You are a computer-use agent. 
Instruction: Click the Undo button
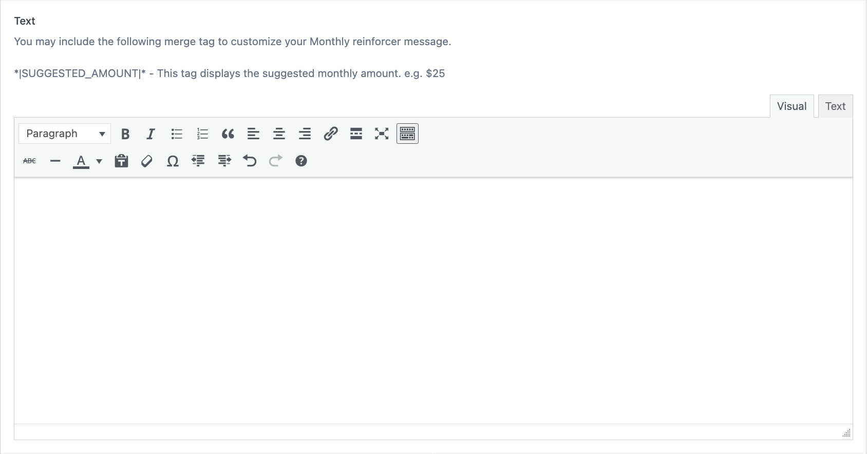click(x=250, y=161)
